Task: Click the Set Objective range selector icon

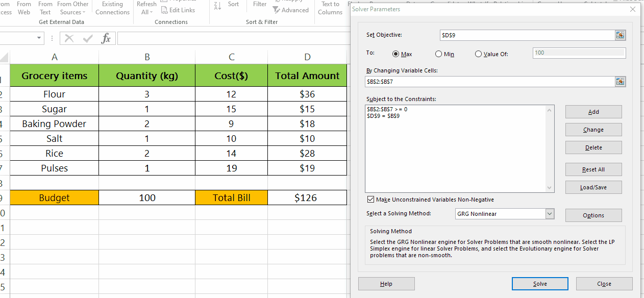Action: click(x=620, y=35)
